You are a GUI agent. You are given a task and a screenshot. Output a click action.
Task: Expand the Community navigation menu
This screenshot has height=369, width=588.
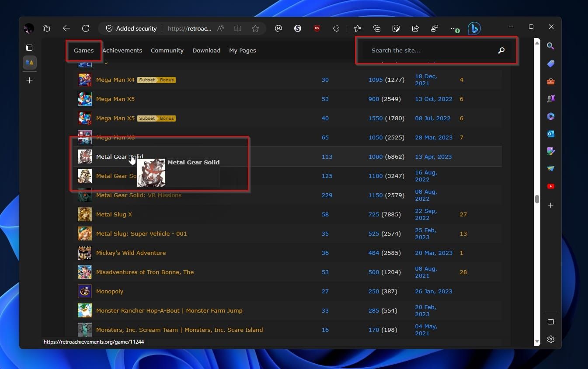167,50
